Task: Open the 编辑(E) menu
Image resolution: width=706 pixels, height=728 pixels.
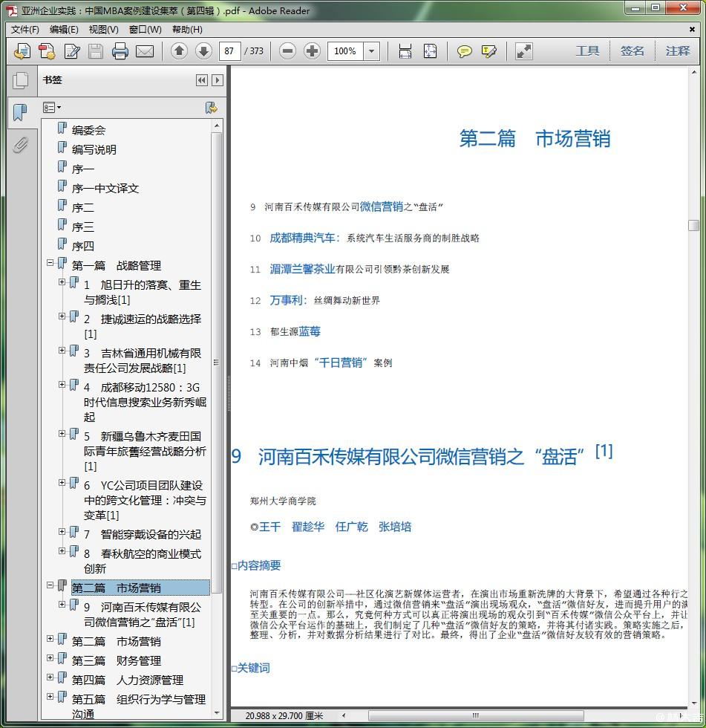Action: pyautogui.click(x=64, y=30)
